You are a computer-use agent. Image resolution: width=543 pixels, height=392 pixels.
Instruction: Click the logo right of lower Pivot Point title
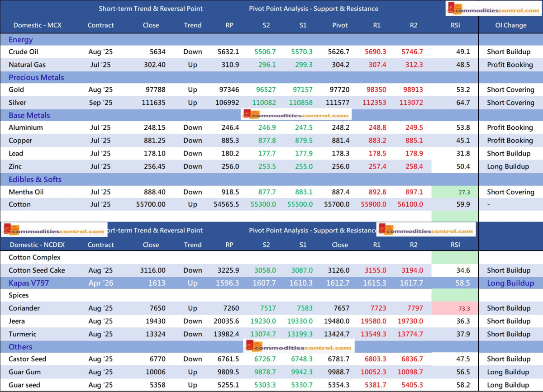pos(426,230)
